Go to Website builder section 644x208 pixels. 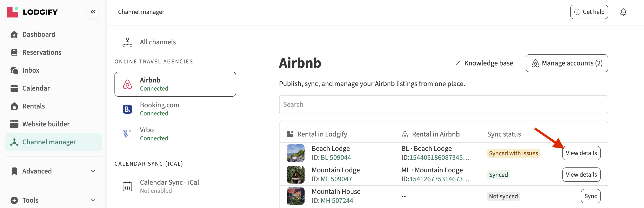[46, 124]
